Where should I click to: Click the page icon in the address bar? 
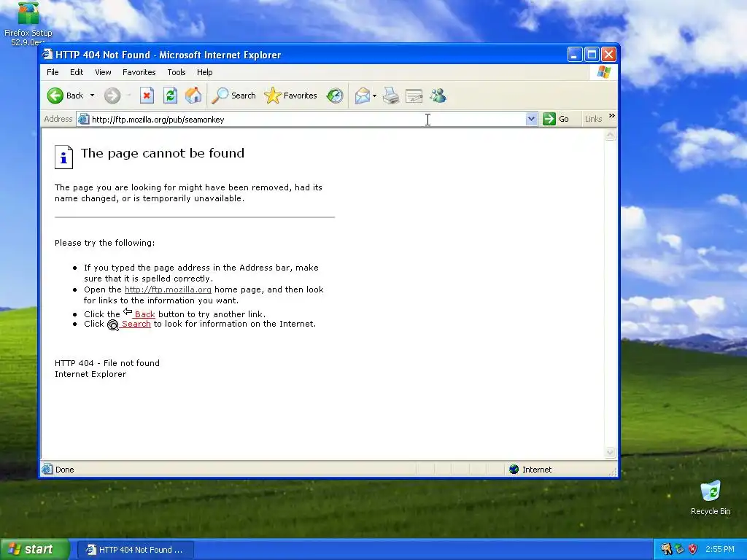click(x=83, y=119)
